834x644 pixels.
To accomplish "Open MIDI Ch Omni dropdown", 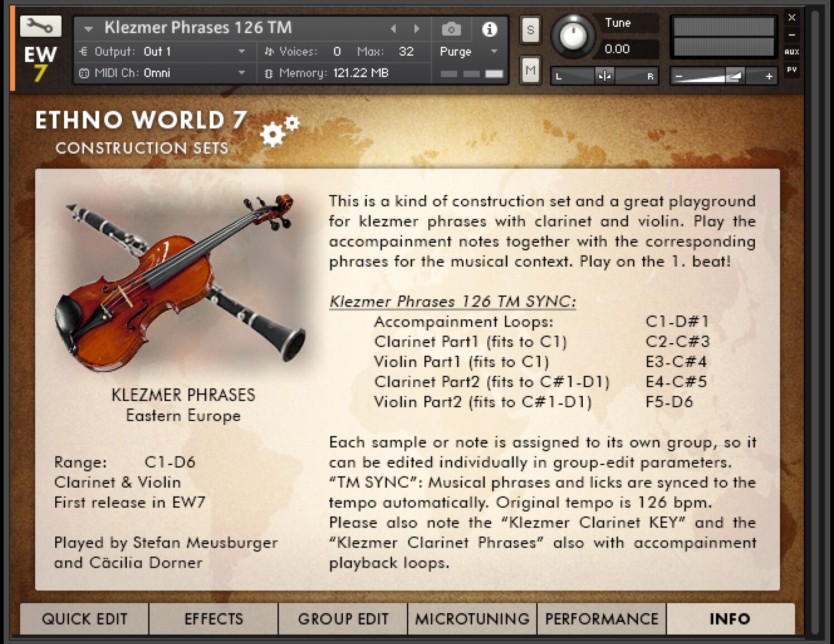I will point(164,73).
